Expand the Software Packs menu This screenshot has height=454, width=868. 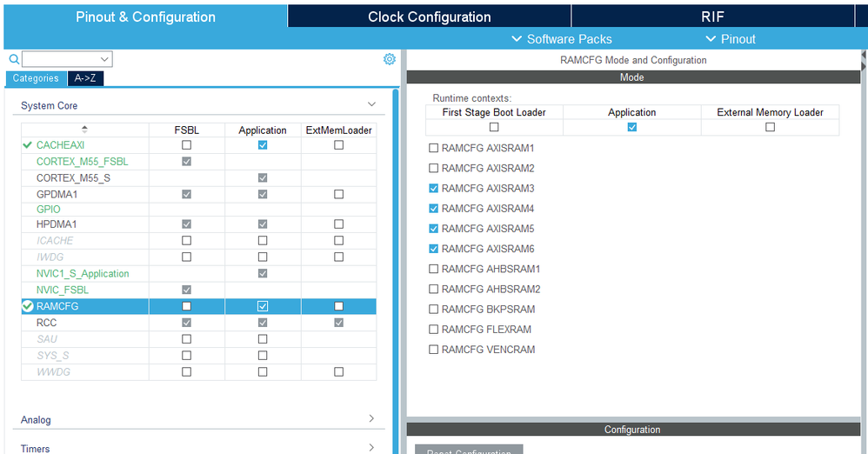(x=562, y=39)
